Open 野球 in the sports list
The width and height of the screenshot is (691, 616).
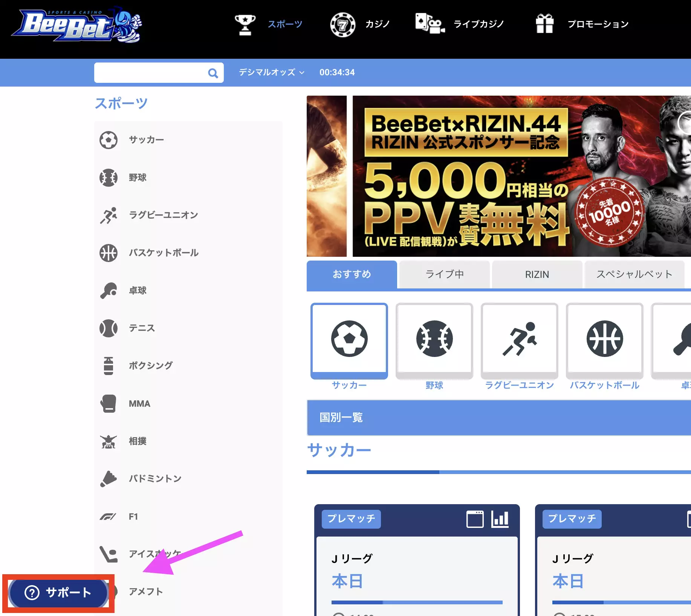point(138,178)
